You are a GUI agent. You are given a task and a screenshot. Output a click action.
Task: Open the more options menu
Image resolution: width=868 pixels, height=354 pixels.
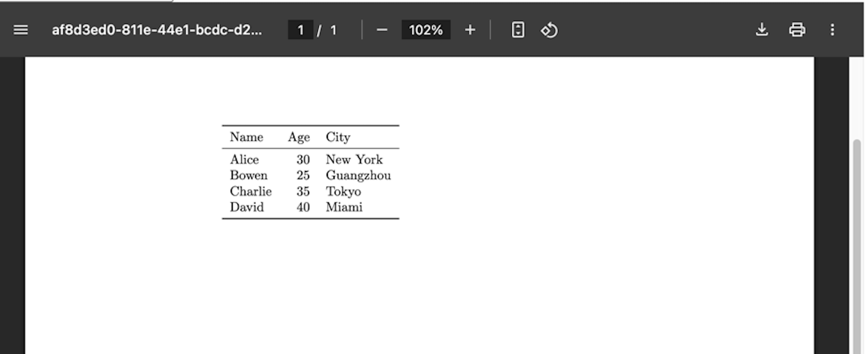tap(832, 30)
